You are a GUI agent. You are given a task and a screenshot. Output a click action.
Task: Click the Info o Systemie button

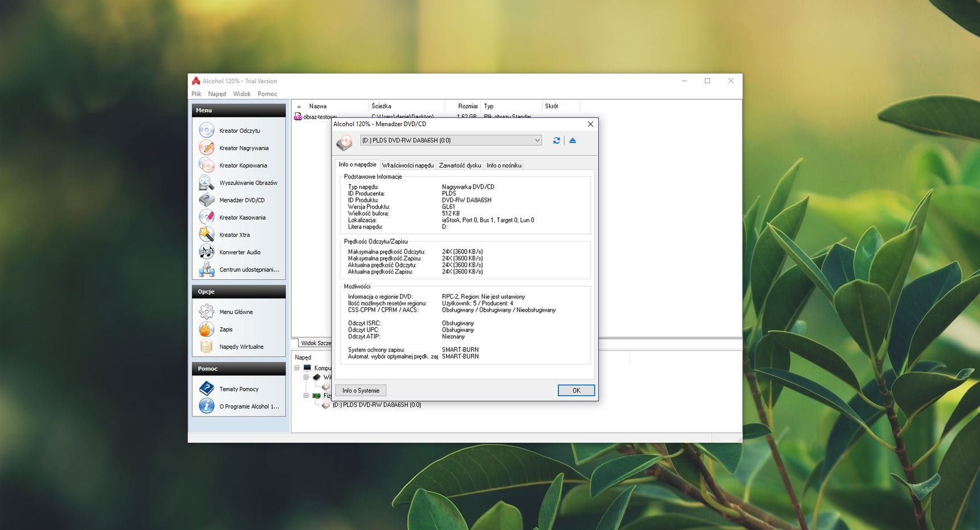tap(361, 390)
